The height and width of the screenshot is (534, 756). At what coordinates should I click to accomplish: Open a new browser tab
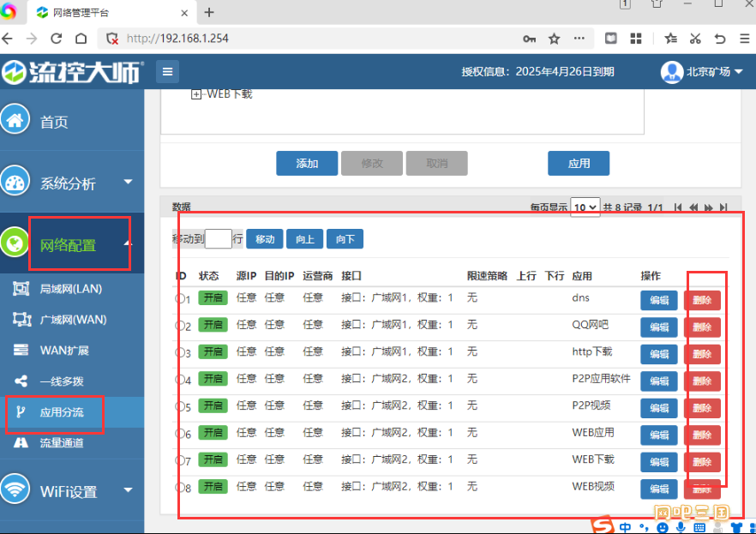[209, 13]
